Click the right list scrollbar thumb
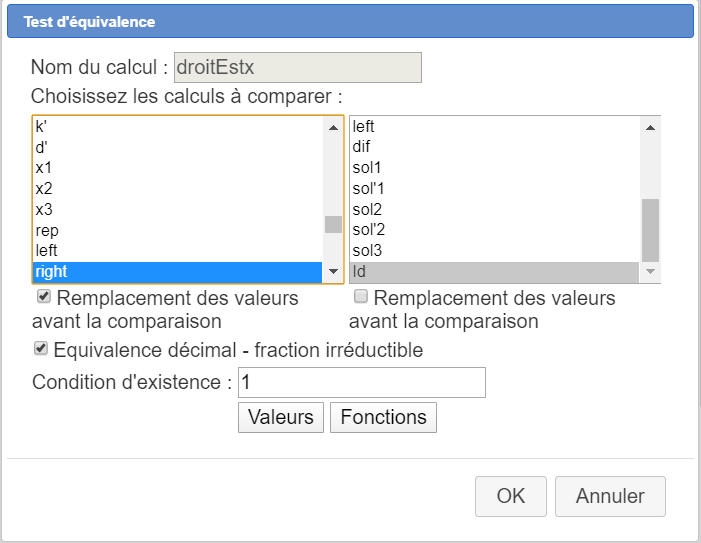Image resolution: width=701 pixels, height=543 pixels. (651, 228)
